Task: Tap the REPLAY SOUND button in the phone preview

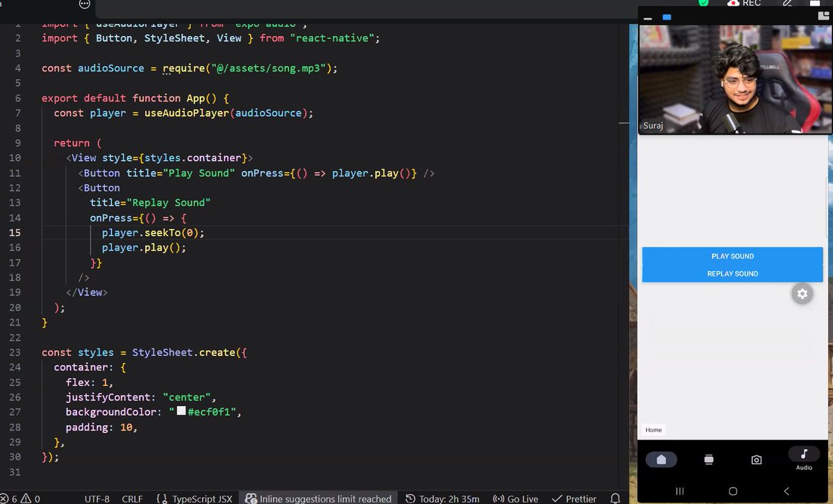Action: click(x=732, y=274)
